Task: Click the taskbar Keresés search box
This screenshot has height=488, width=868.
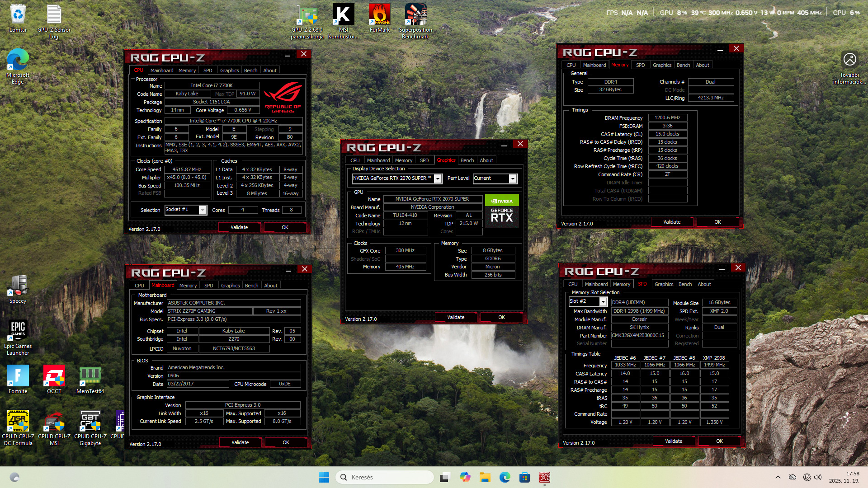Action: click(384, 477)
